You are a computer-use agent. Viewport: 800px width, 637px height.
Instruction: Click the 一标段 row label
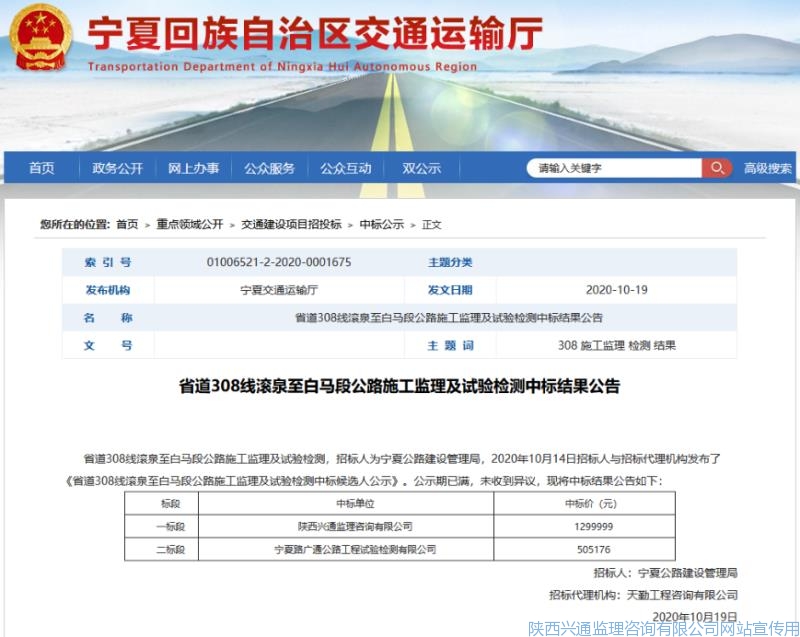[x=170, y=526]
